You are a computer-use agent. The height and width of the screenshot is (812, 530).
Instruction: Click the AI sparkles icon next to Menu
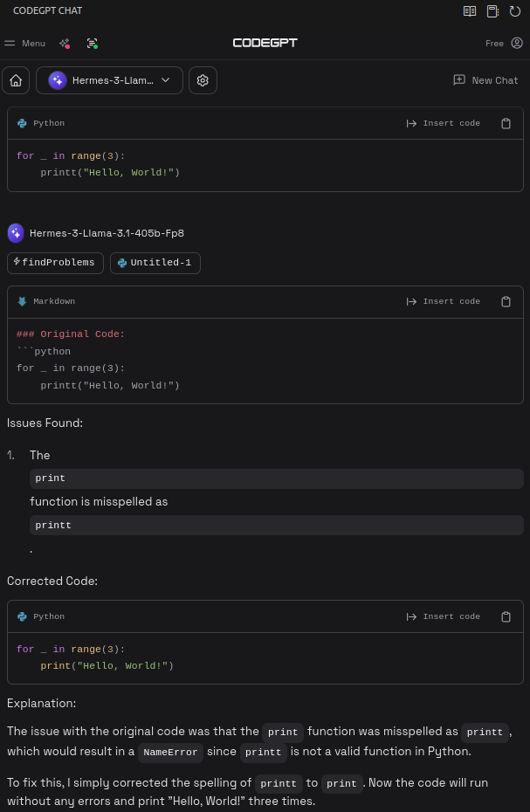tap(64, 43)
